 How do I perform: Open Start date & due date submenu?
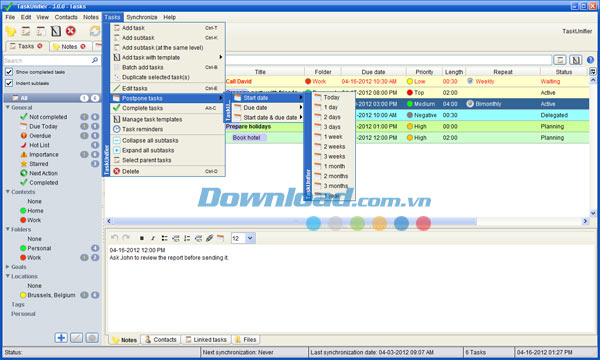click(268, 117)
